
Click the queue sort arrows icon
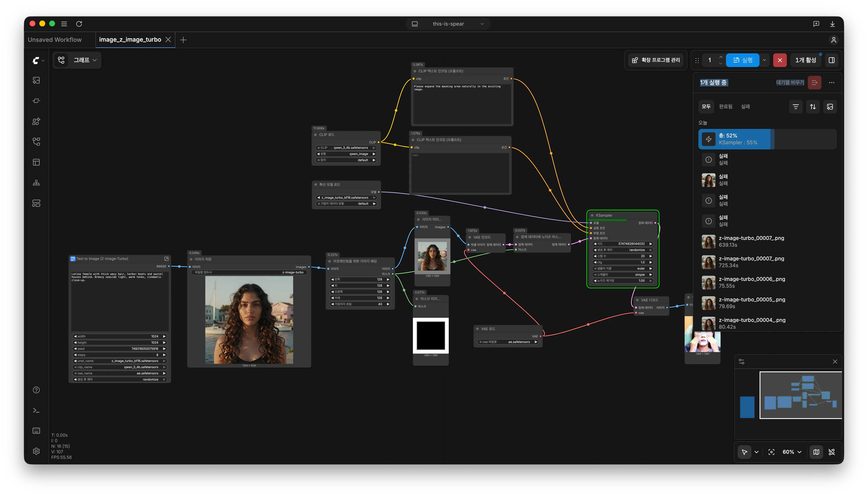(x=813, y=107)
